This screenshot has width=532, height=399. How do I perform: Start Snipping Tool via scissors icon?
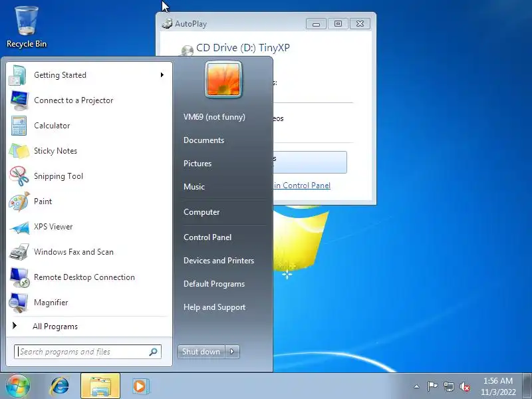click(x=19, y=176)
